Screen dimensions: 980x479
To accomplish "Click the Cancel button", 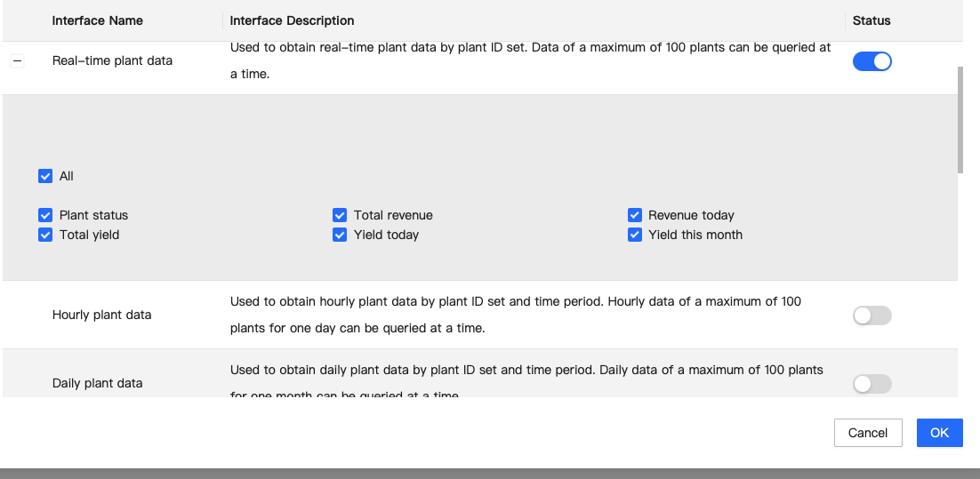I will coord(867,433).
